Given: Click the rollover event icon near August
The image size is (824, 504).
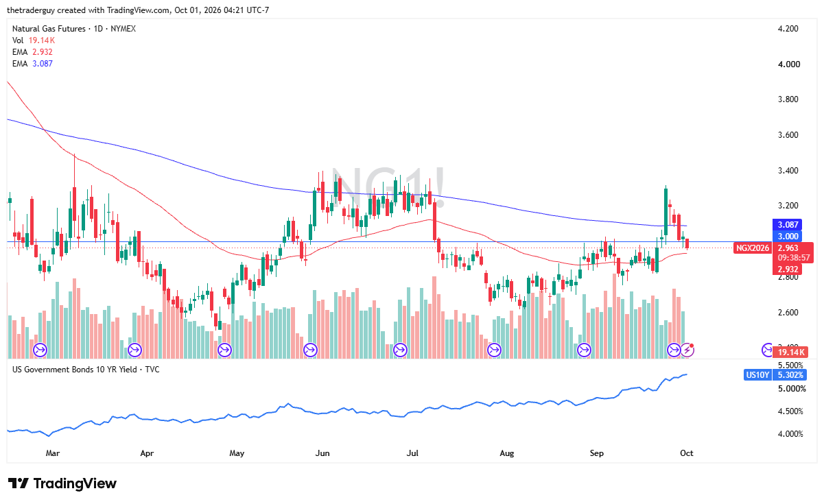Looking at the screenshot, I should (494, 350).
